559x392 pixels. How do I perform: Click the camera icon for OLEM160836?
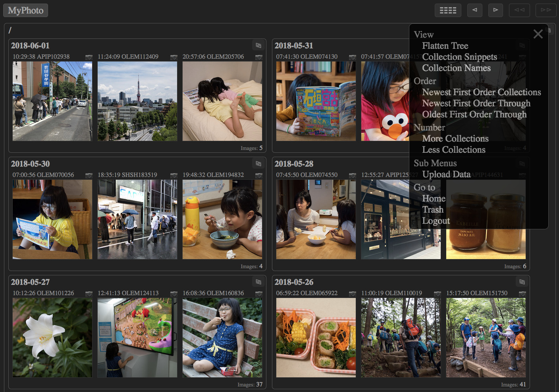tap(259, 294)
